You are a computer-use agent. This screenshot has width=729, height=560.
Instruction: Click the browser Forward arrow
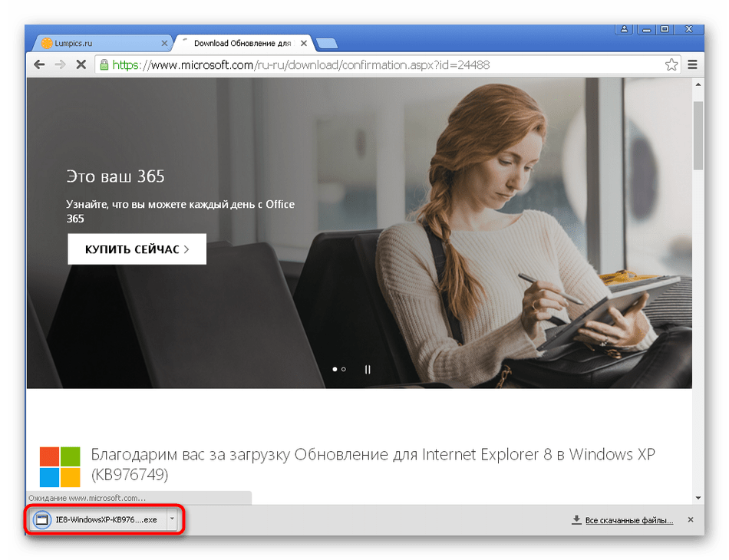pyautogui.click(x=60, y=65)
